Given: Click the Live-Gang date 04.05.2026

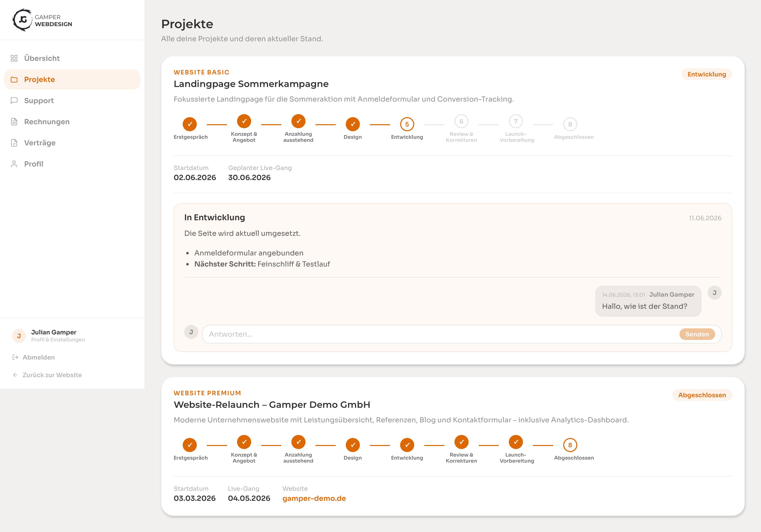Looking at the screenshot, I should click(249, 498).
